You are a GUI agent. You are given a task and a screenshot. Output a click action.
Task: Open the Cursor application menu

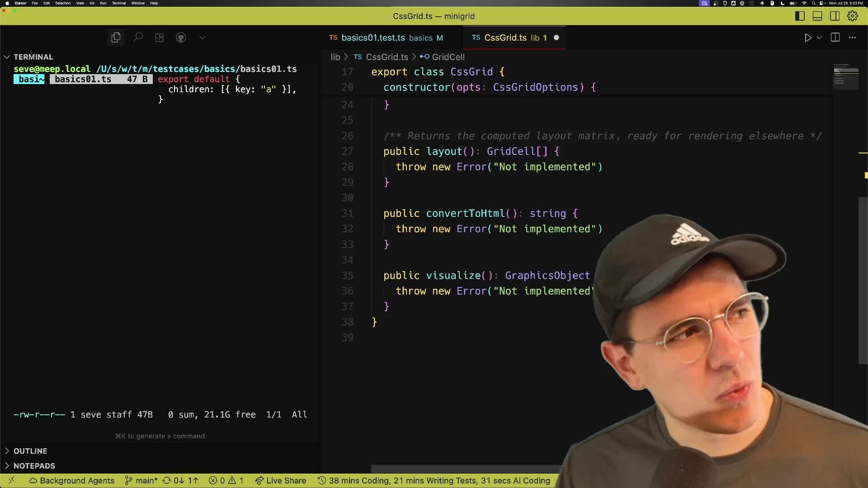click(x=20, y=3)
